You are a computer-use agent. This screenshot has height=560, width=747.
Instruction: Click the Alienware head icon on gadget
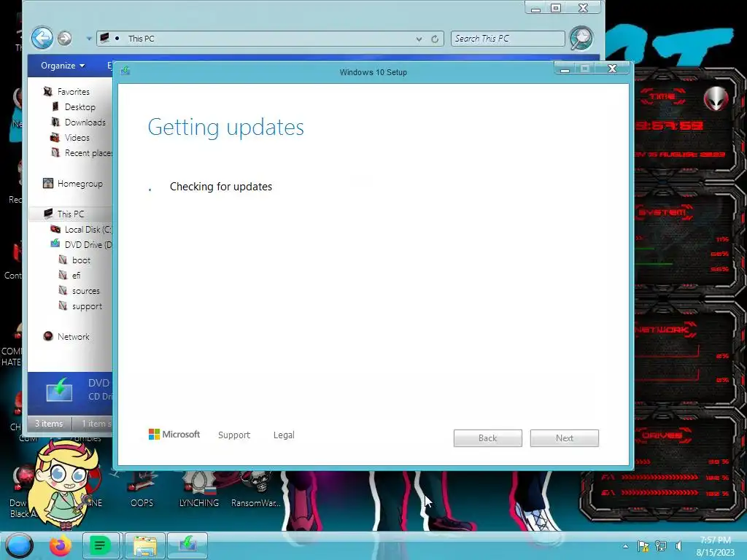point(716,99)
